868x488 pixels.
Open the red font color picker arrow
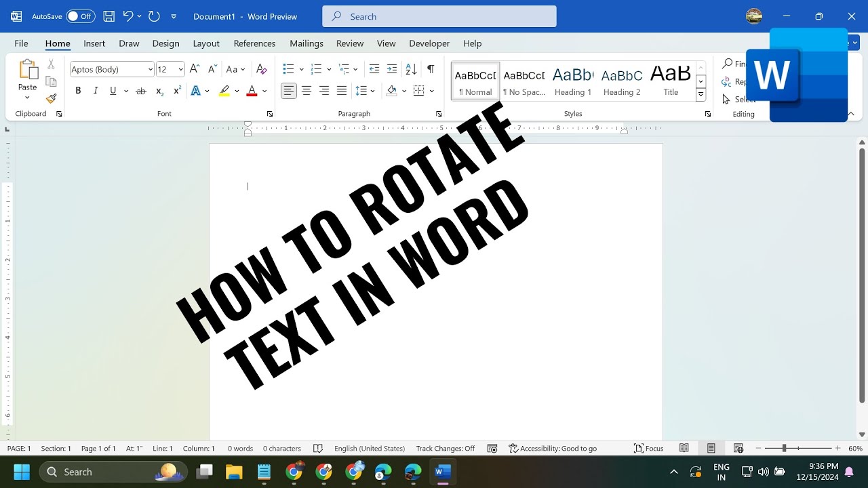coord(264,91)
